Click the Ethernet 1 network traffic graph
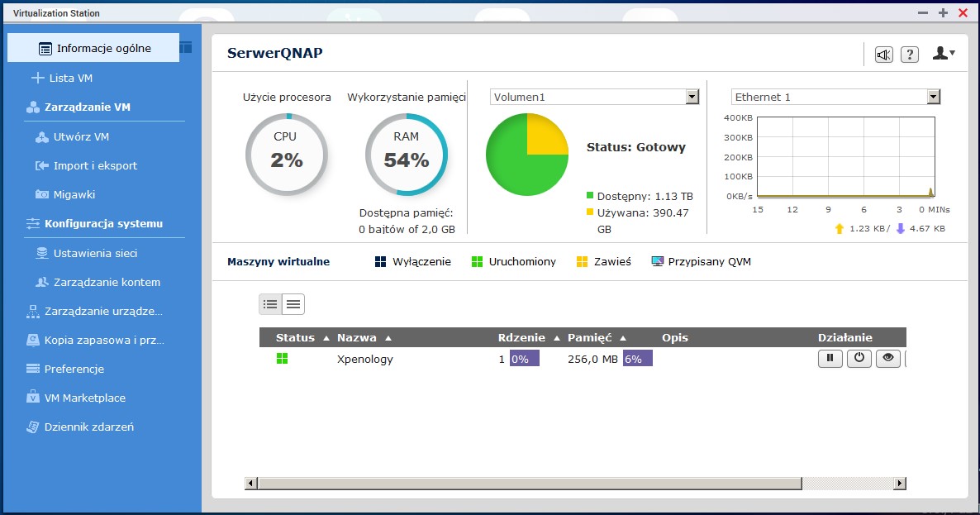The height and width of the screenshot is (515, 980). [x=845, y=157]
